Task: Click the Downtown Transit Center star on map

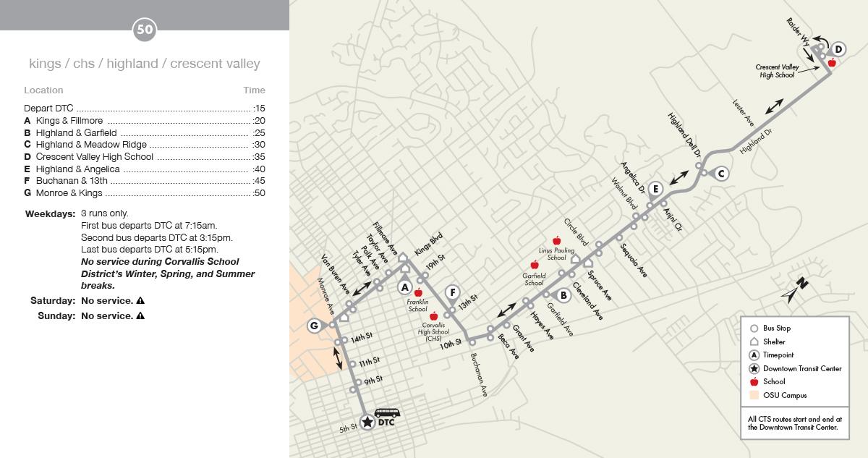Action: pos(367,422)
